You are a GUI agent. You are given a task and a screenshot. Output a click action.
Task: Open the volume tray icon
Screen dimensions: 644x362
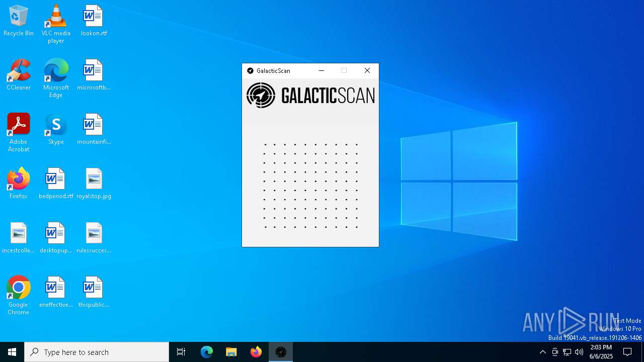tap(579, 352)
